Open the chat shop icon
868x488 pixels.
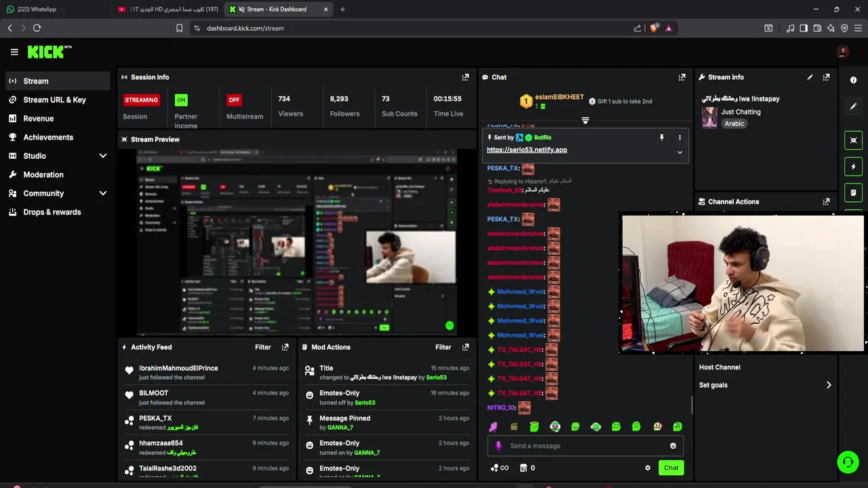pos(524,468)
